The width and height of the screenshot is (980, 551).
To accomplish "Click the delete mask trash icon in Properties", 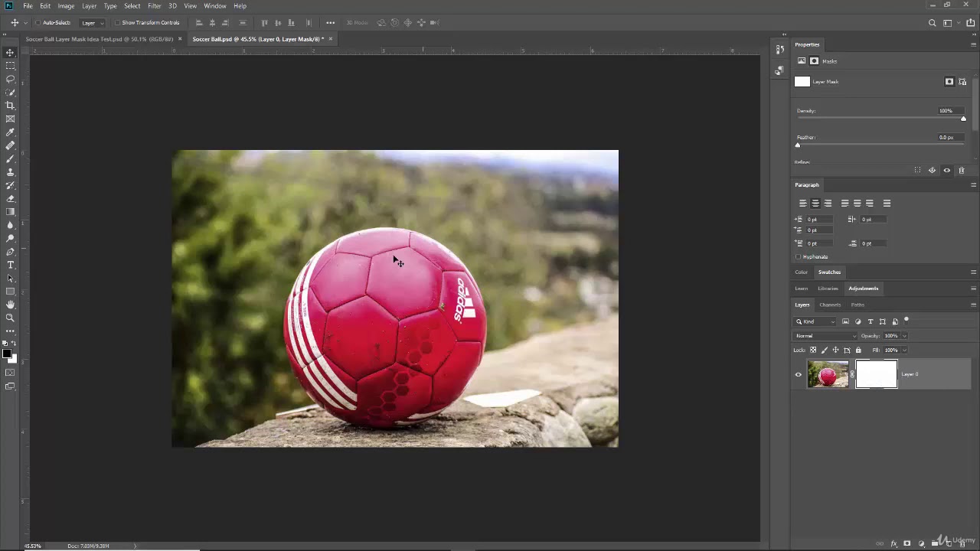I will pos(962,171).
